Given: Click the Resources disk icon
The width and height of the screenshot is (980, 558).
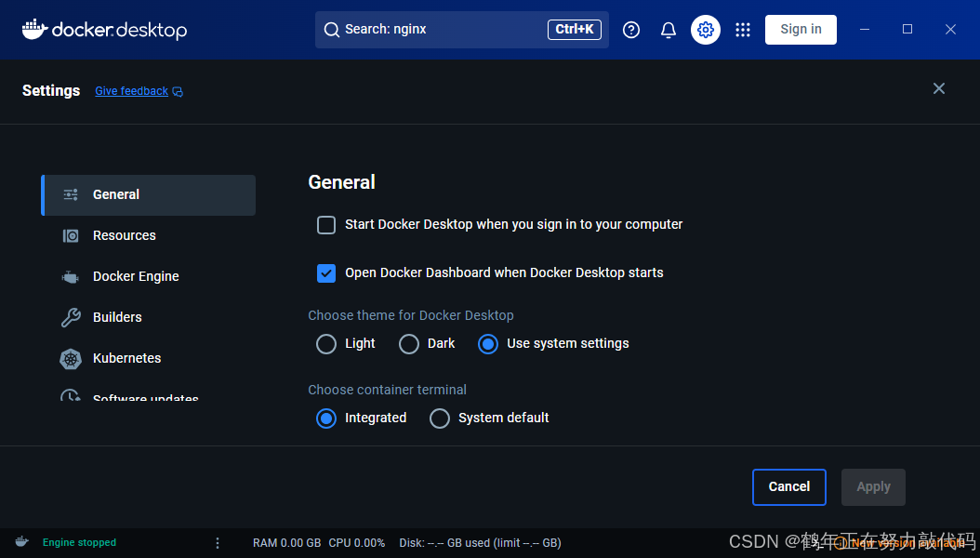Looking at the screenshot, I should 71,235.
